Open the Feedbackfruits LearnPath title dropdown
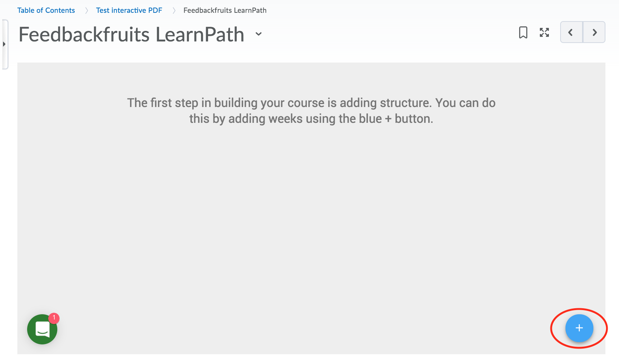This screenshot has height=364, width=619. pyautogui.click(x=259, y=34)
